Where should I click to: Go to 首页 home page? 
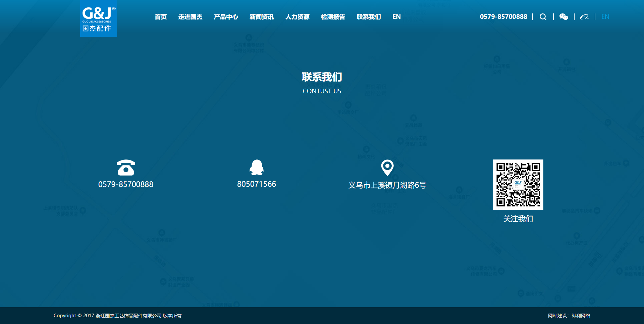[161, 17]
